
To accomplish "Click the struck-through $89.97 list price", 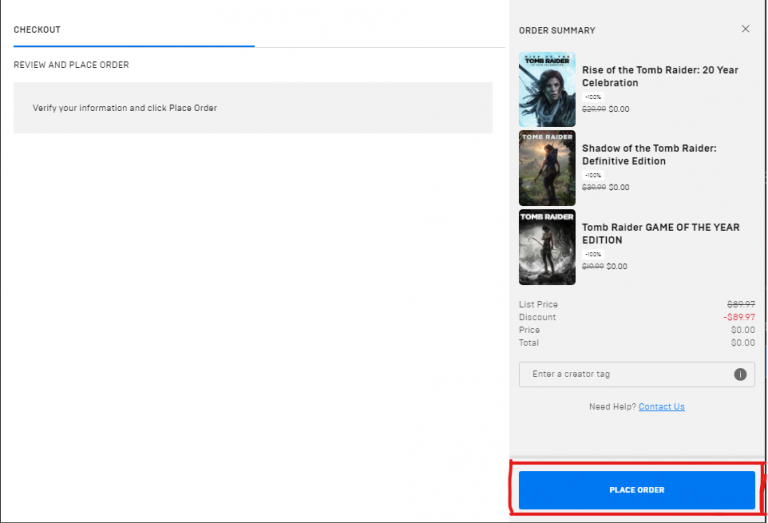I will 741,304.
